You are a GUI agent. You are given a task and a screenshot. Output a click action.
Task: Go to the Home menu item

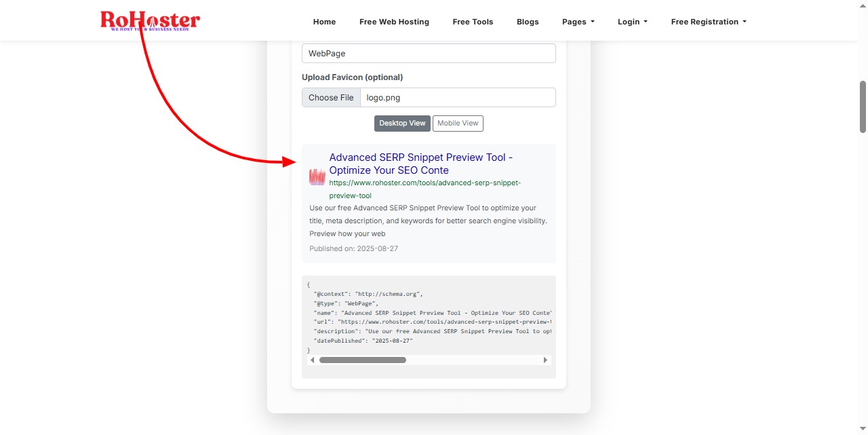(x=324, y=22)
